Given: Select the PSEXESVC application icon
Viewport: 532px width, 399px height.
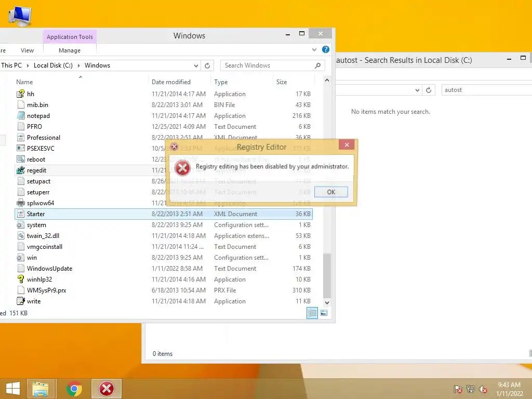Looking at the screenshot, I should 21,148.
